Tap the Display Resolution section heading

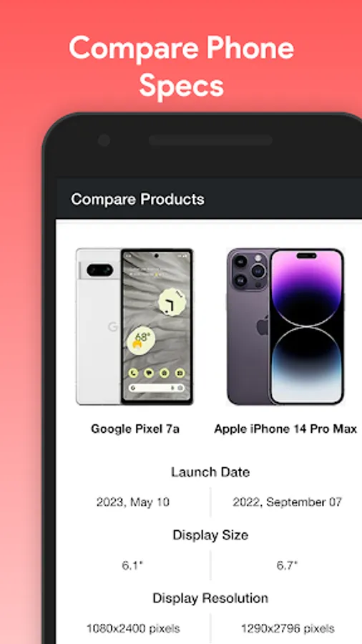click(210, 598)
